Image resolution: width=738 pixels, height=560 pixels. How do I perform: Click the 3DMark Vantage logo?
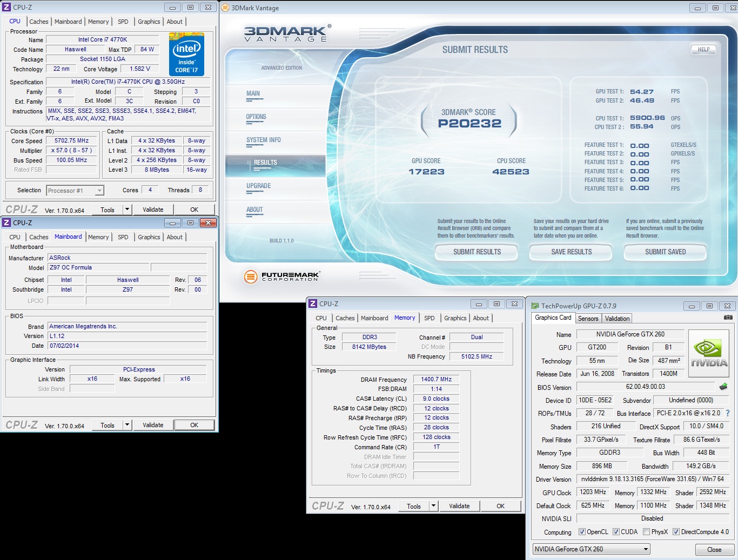tap(287, 33)
